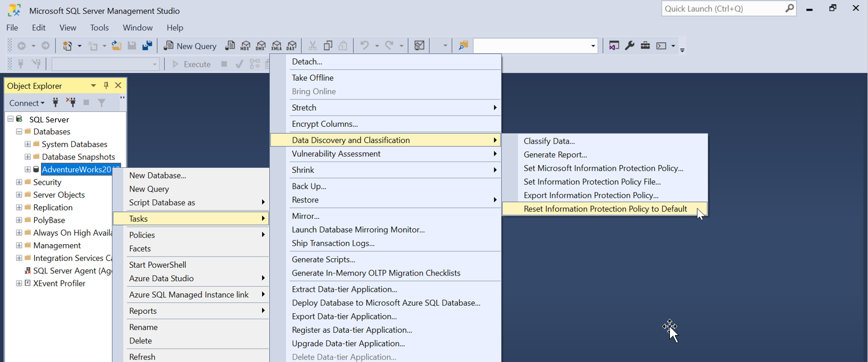Open the Connect dropdown in Object Explorer

coord(26,103)
